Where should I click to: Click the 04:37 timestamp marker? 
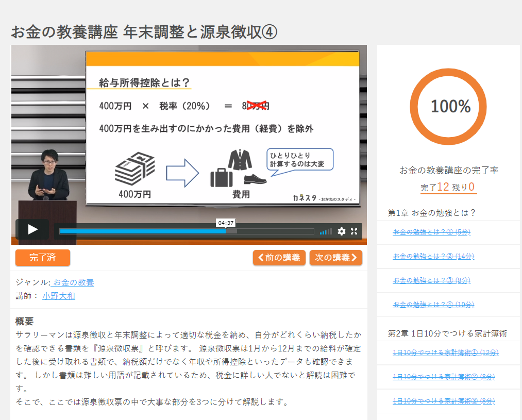[x=226, y=223]
